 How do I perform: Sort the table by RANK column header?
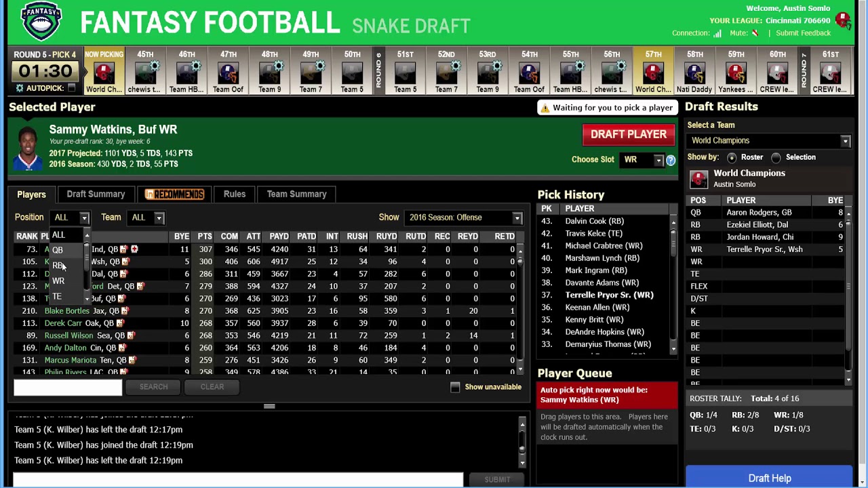click(x=26, y=237)
